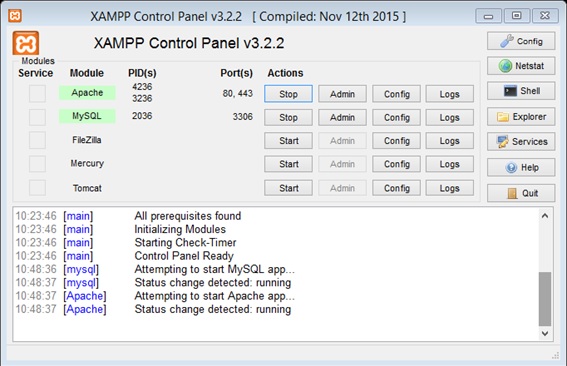Open FileZilla Config dropdown
Screen dimensions: 567x366
[396, 141]
